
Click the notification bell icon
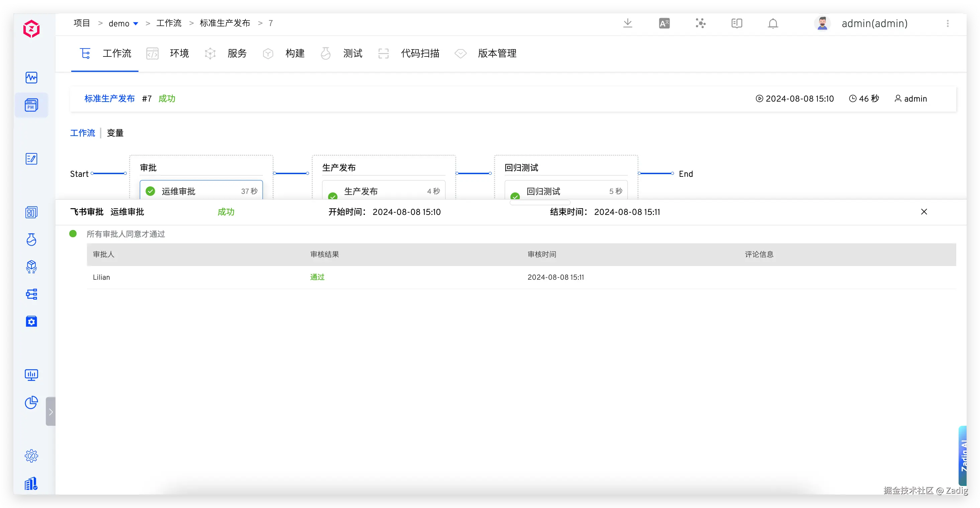[x=773, y=24]
